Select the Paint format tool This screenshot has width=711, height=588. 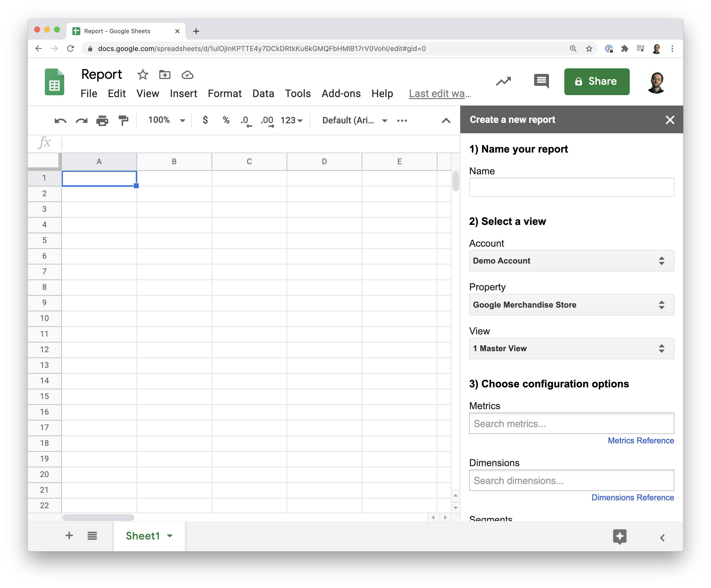pos(123,121)
